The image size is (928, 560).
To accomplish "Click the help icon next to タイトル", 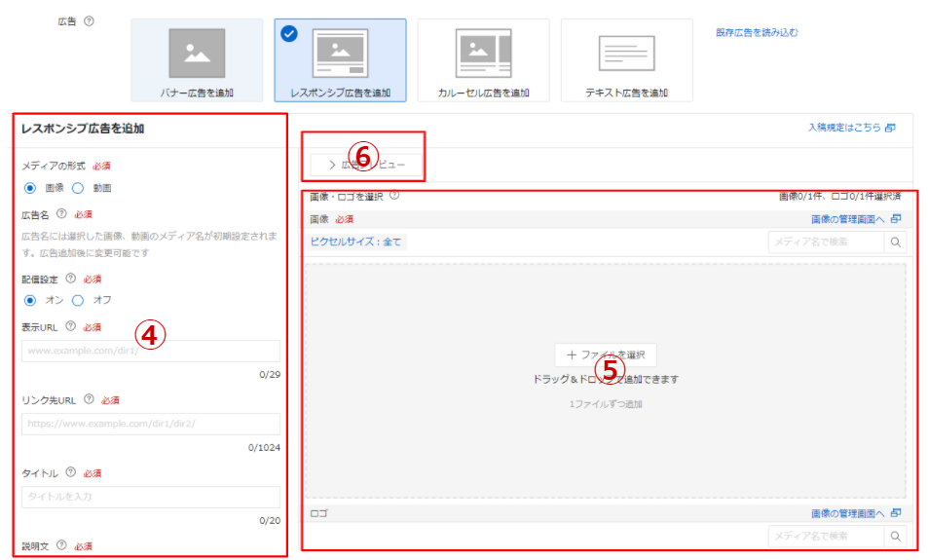I will pos(71,472).
